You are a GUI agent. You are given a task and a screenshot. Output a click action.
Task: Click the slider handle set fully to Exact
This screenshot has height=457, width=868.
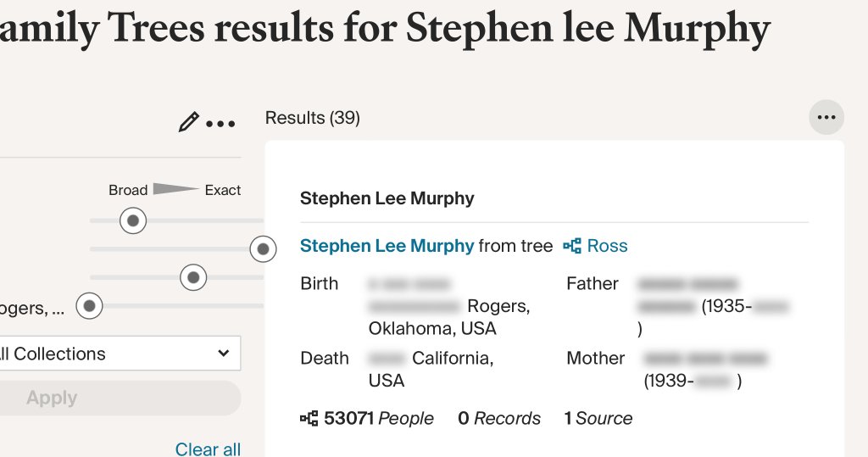pos(263,249)
